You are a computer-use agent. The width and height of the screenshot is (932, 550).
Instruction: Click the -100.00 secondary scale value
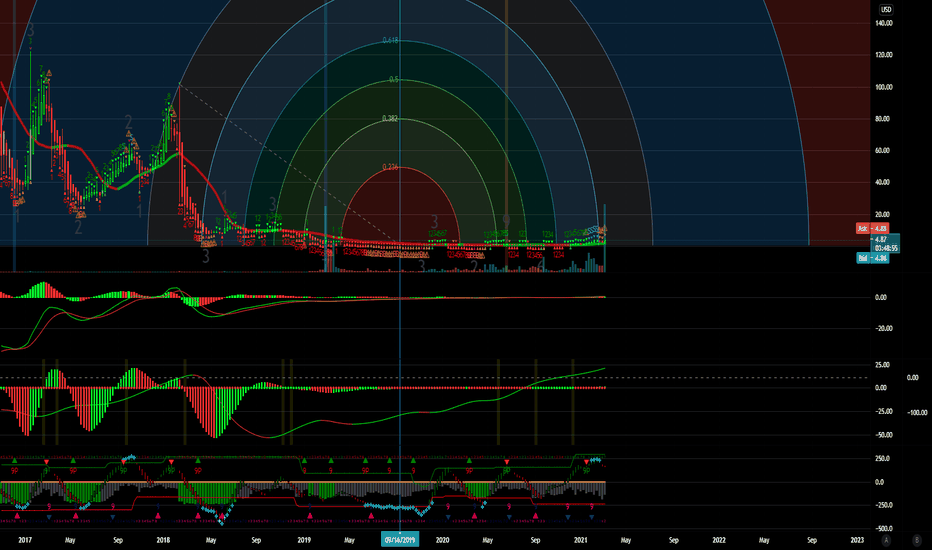[x=917, y=413]
